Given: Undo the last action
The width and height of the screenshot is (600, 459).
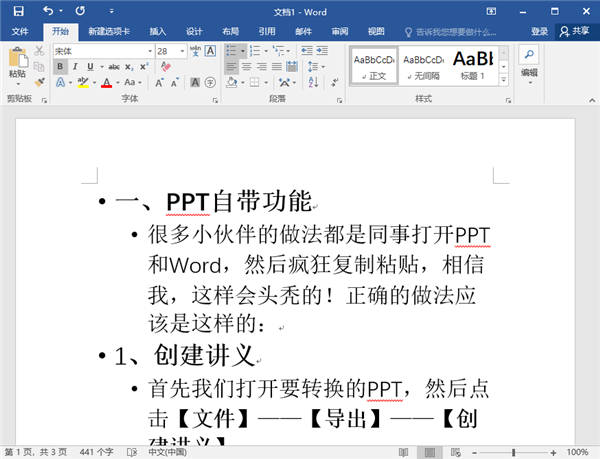Looking at the screenshot, I should click(48, 11).
